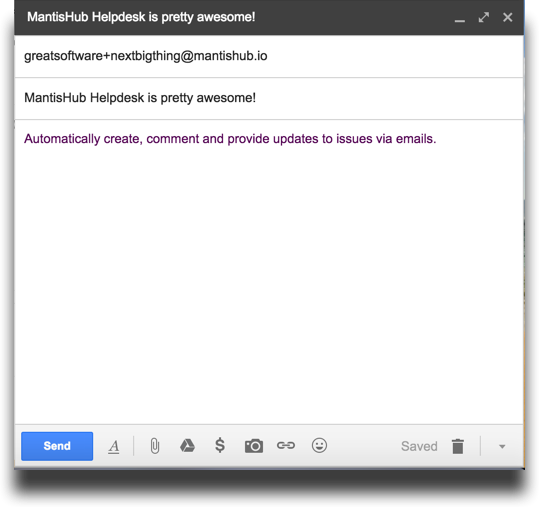The width and height of the screenshot is (539, 507).
Task: Click the subject field reading MantisHub Helpdesk
Action: click(x=269, y=98)
